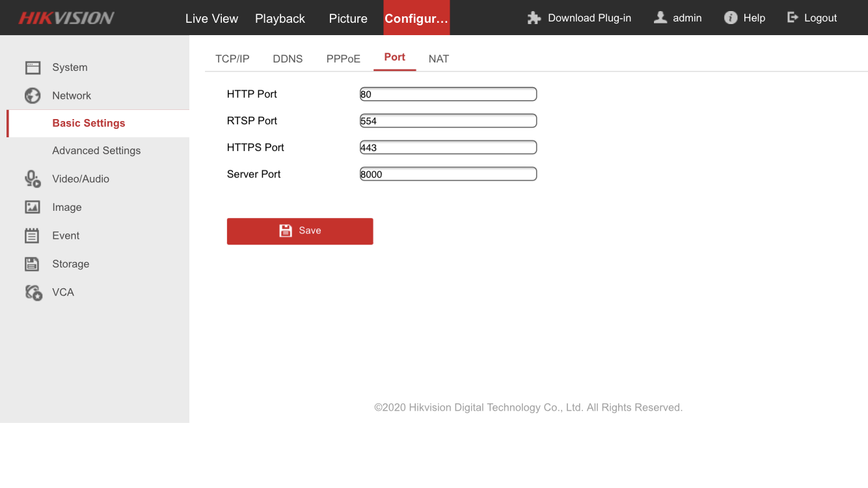Image resolution: width=868 pixels, height=488 pixels.
Task: Open Live View in top navigation
Action: 211,18
